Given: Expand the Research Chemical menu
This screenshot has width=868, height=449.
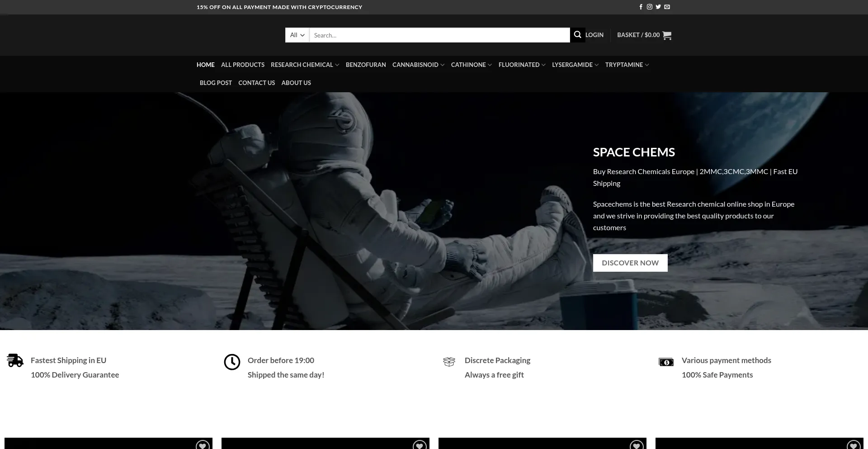Looking at the screenshot, I should click(305, 65).
